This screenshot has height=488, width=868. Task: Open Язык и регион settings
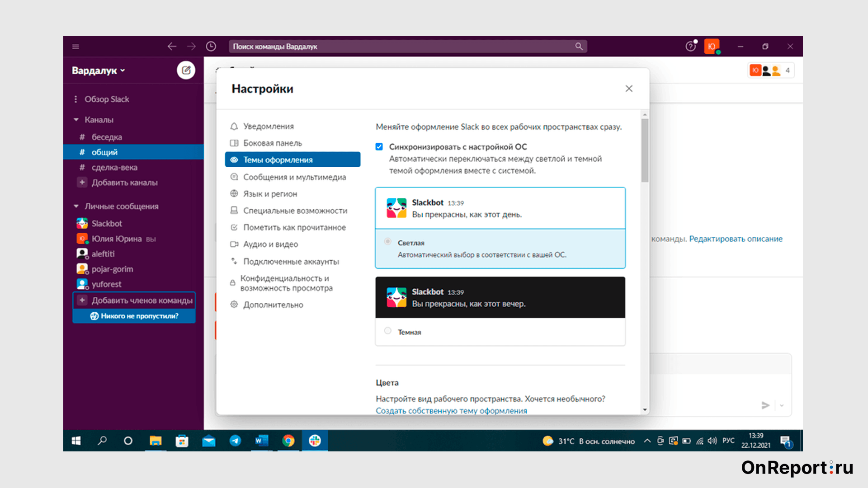[x=292, y=193]
